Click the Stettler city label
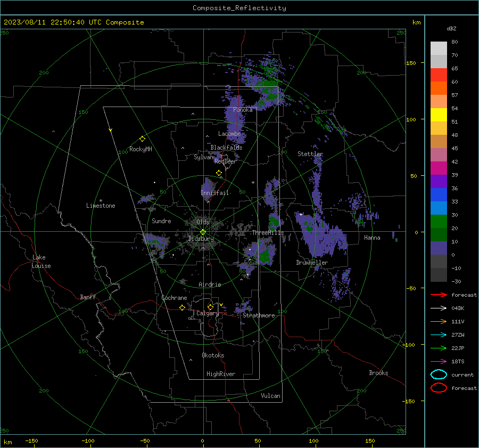The height and width of the screenshot is (448, 479). click(310, 154)
